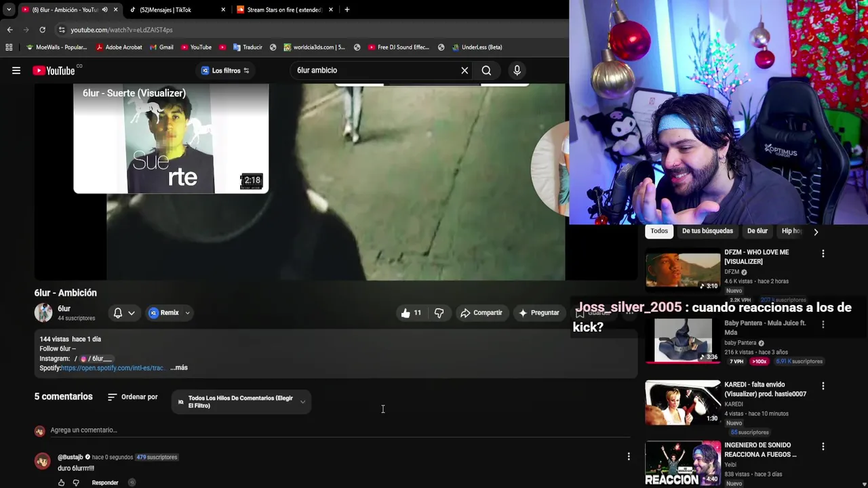Viewport: 868px width, 488px height.
Task: Open DFZM - WHO LOVE ME thumbnail
Action: 683,270
